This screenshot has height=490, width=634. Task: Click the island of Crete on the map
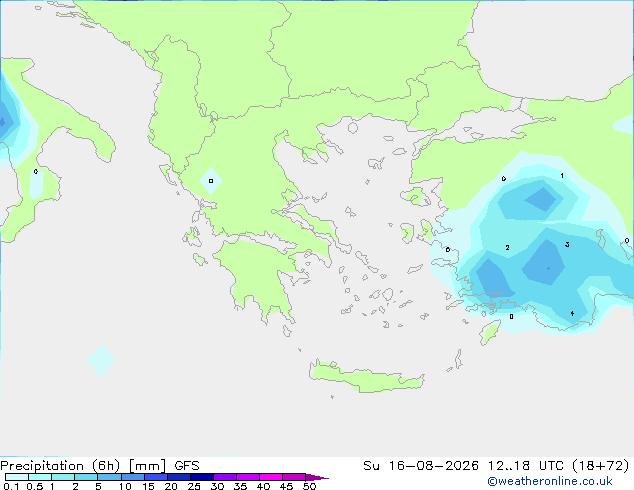[366, 377]
